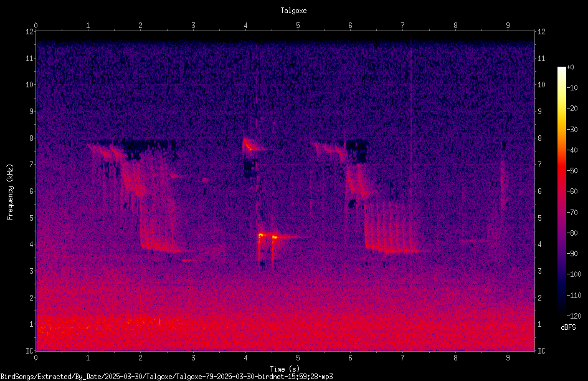This screenshot has height=381, width=588.
Task: Click the brightest call near 4.3 s, 4.4 kHz
Action: coord(260,235)
